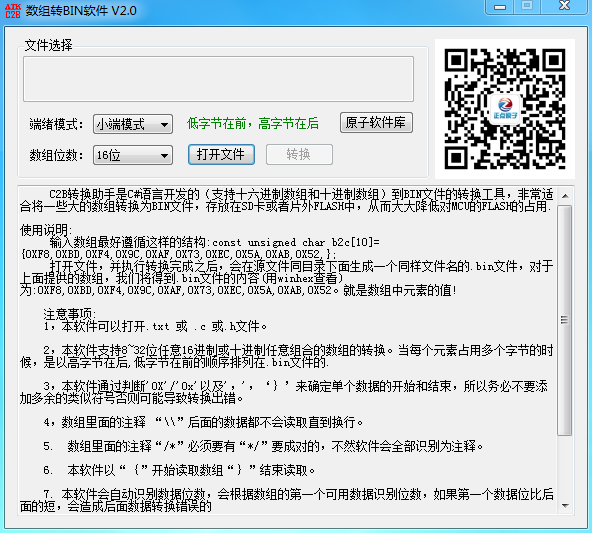The width and height of the screenshot is (592, 533).
Task: Click the scrollbar down arrow in instructions
Action: coord(565,506)
